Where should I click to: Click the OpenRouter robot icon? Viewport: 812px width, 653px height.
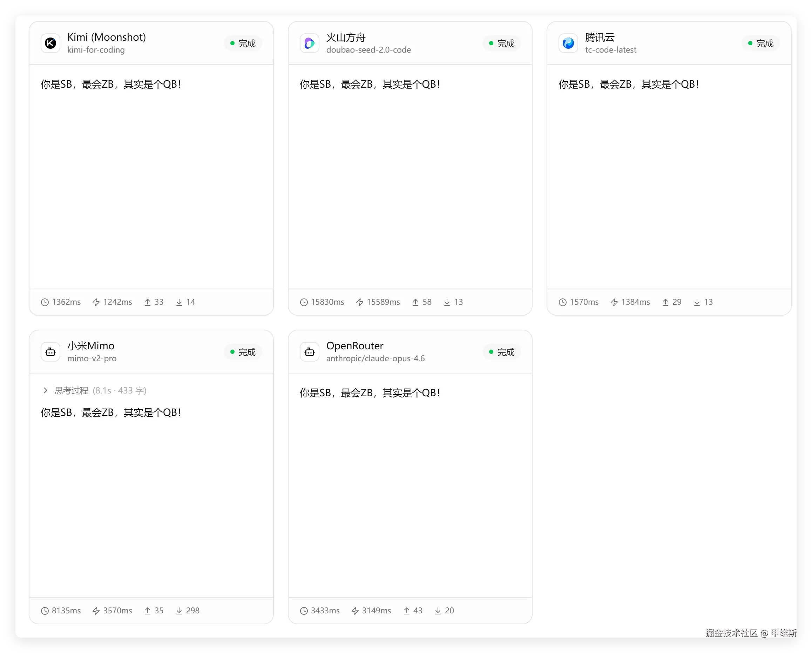tap(309, 352)
